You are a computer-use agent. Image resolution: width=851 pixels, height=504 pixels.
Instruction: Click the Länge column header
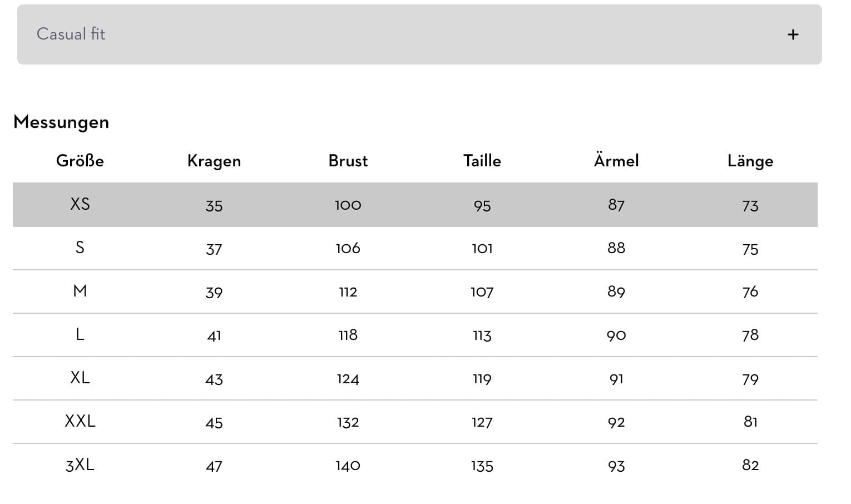750,161
